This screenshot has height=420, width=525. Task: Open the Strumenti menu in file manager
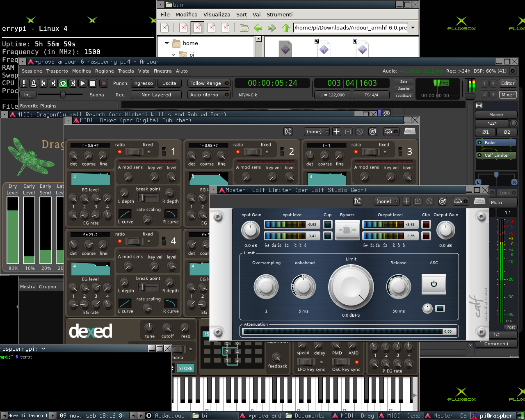280,14
